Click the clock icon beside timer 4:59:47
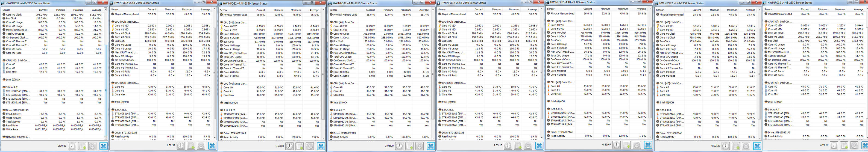This screenshot has width=868, height=152. coord(617,145)
